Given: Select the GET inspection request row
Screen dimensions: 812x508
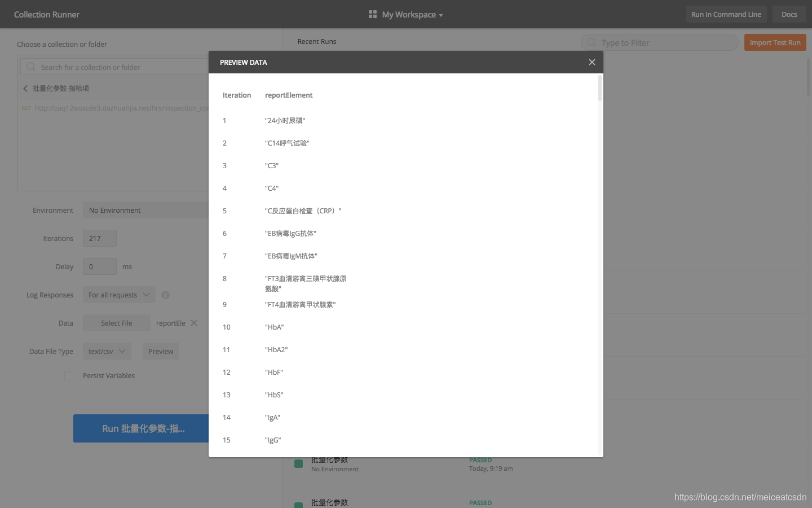Looking at the screenshot, I should point(115,108).
